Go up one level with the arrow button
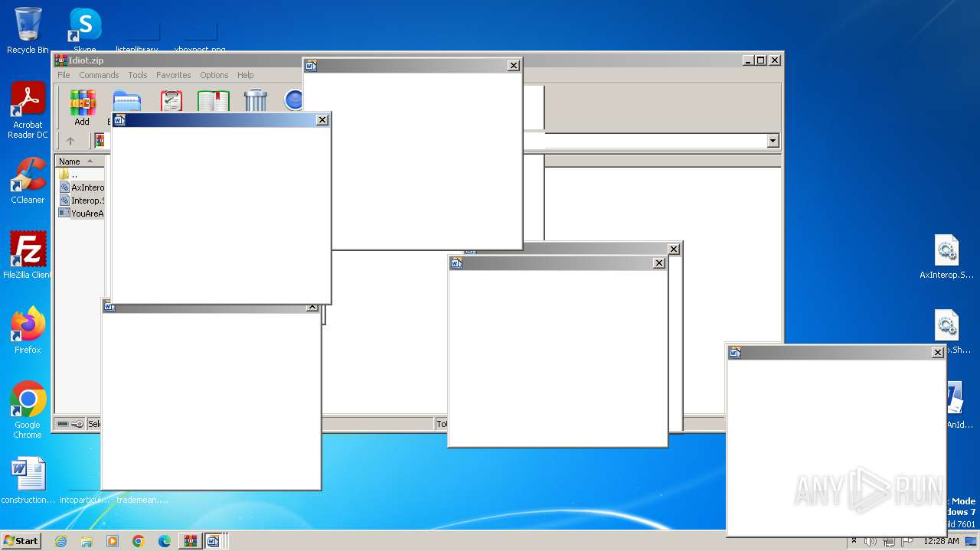This screenshot has width=980, height=551. [x=70, y=141]
